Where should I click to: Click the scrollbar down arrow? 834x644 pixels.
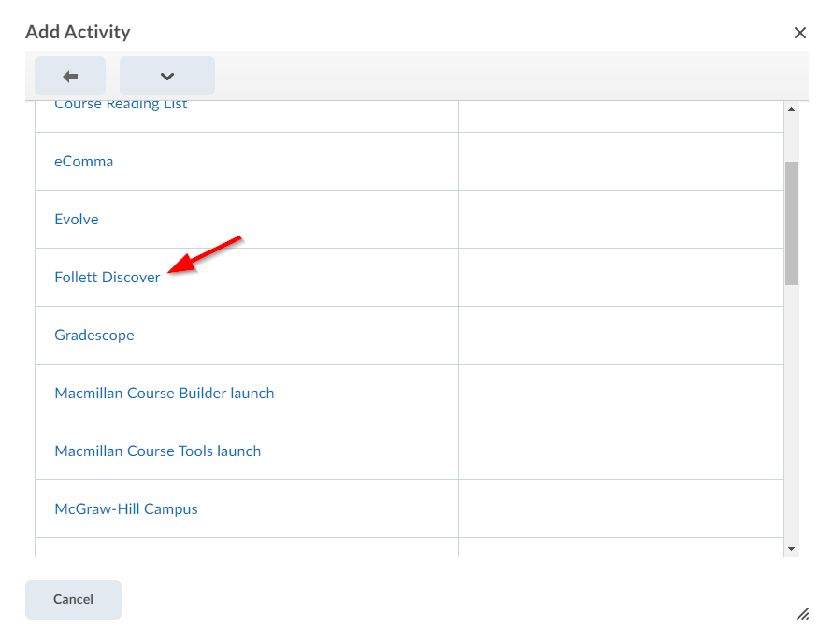point(792,549)
